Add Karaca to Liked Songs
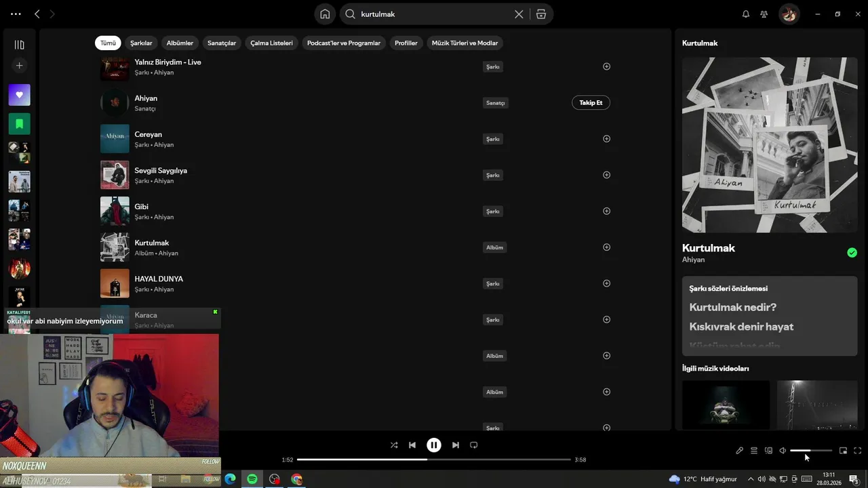 [607, 319]
